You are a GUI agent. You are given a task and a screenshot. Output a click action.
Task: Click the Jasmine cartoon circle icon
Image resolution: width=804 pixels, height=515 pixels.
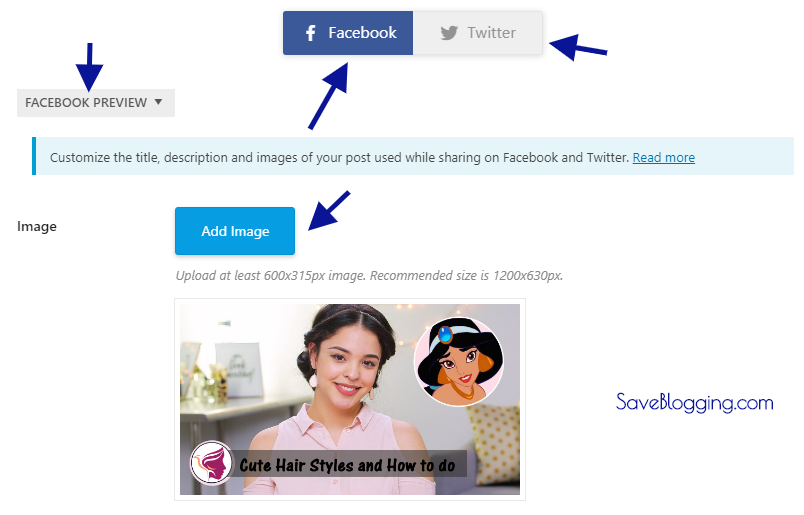(458, 362)
